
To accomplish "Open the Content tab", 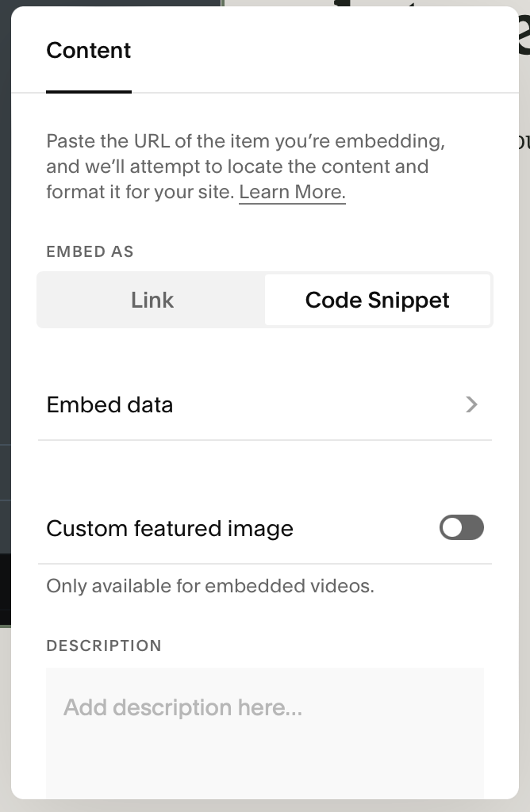I will click(x=89, y=51).
